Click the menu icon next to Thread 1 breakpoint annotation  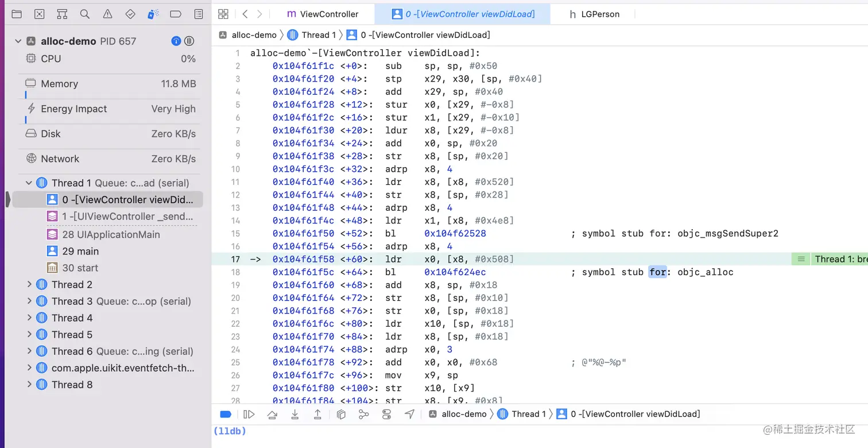pyautogui.click(x=801, y=259)
